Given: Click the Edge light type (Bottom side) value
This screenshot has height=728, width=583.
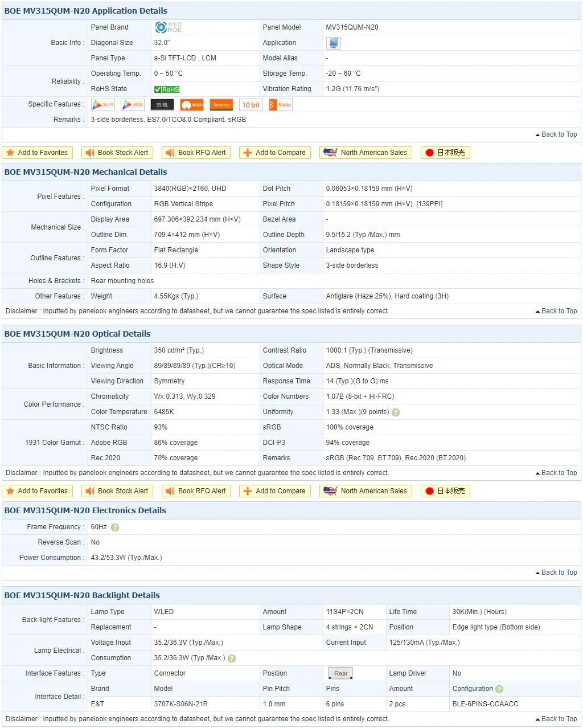Looking at the screenshot, I should [496, 627].
